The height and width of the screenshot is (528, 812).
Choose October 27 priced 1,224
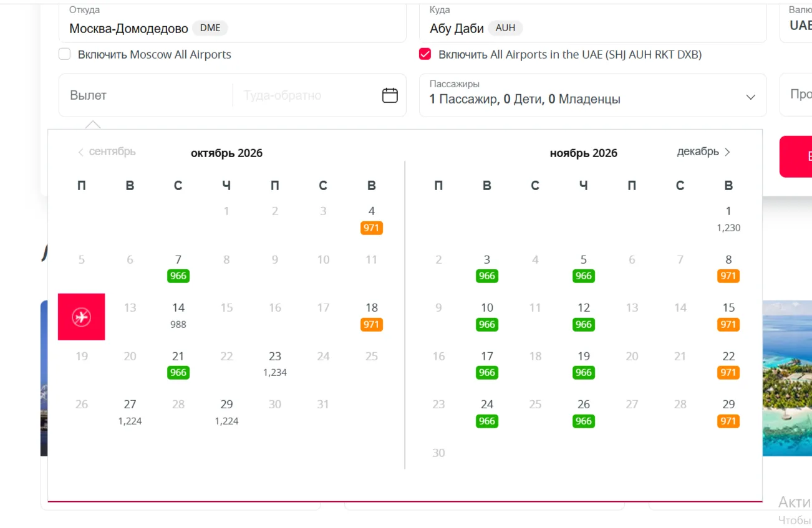(x=130, y=413)
